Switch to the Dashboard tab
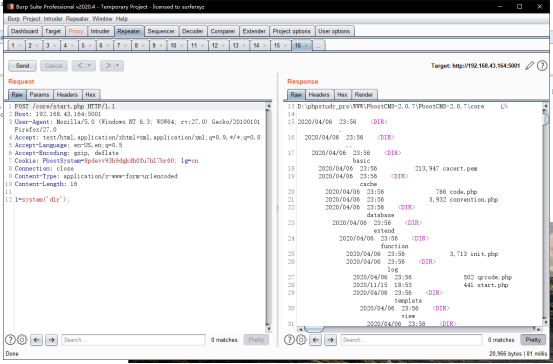553x364 pixels. [x=24, y=31]
